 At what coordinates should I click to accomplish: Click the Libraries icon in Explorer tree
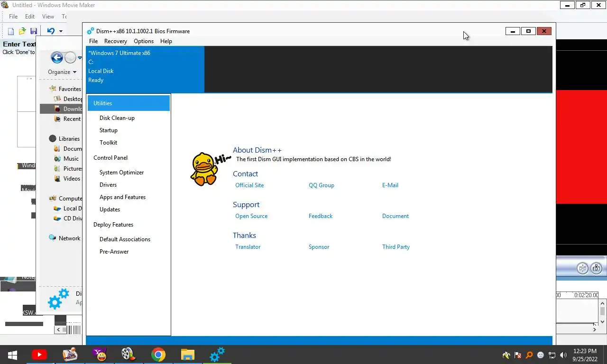[x=53, y=139]
